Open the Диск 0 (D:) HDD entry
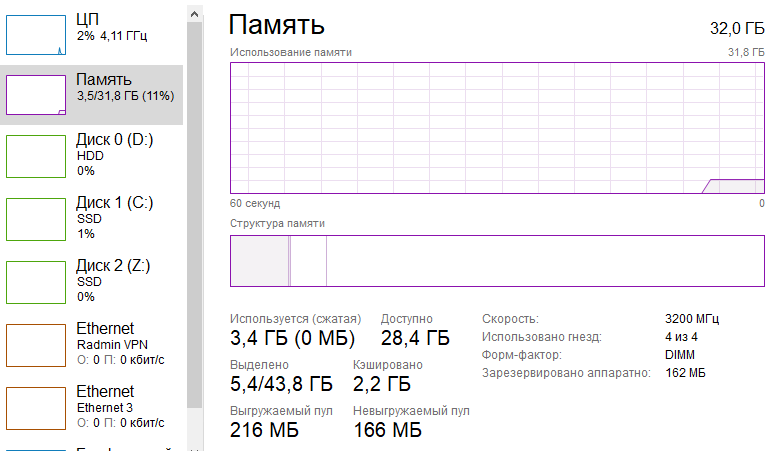 click(114, 155)
